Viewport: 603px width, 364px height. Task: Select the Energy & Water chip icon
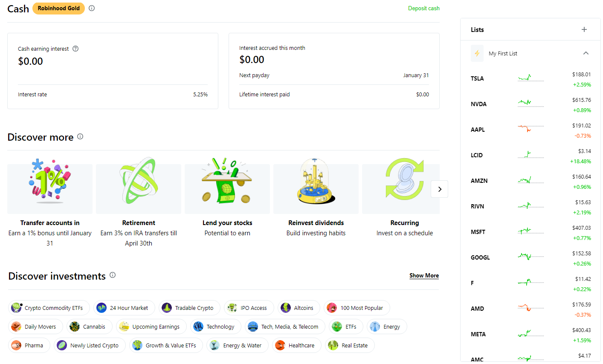tap(215, 345)
